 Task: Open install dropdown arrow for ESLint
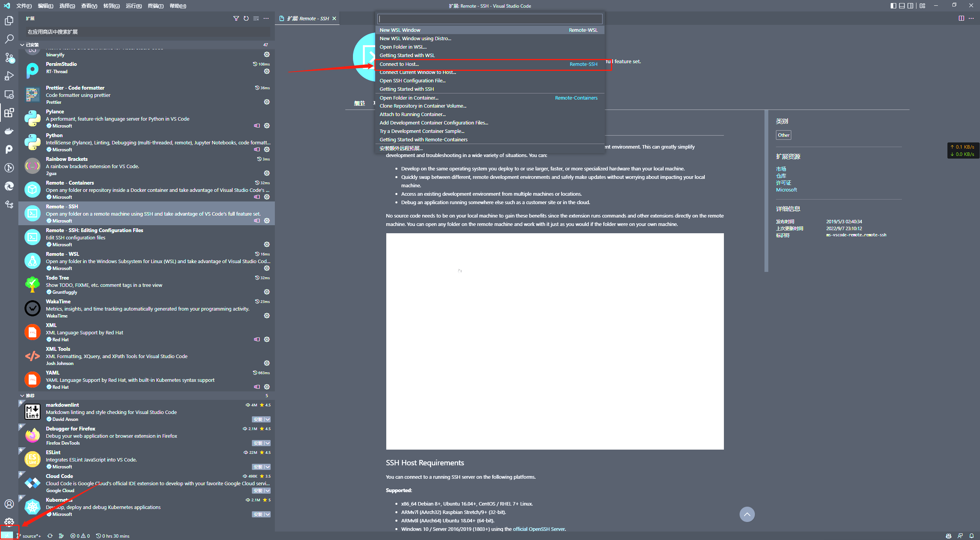click(268, 467)
